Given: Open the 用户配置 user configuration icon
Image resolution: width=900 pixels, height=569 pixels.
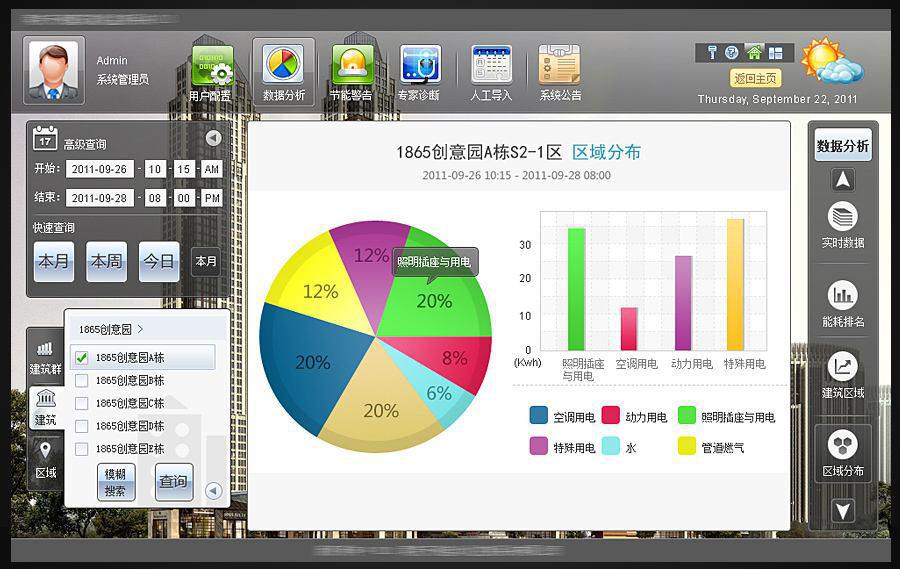Looking at the screenshot, I should [211, 66].
